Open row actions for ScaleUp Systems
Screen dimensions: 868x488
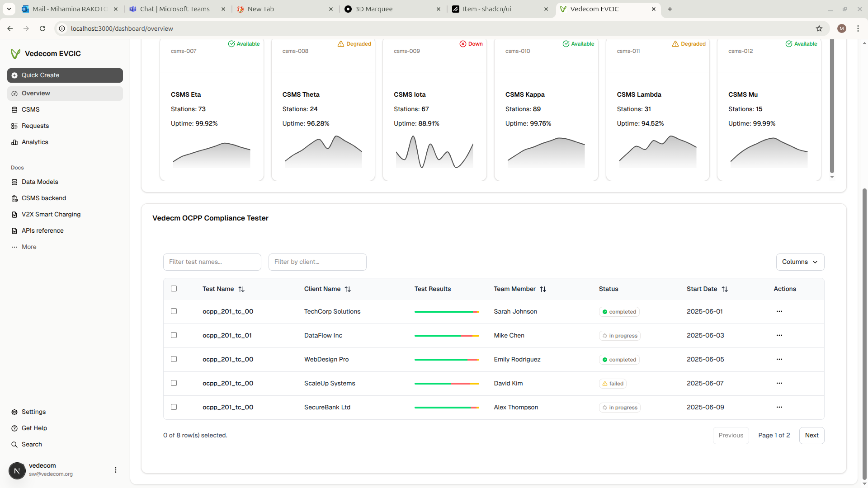[x=779, y=383]
